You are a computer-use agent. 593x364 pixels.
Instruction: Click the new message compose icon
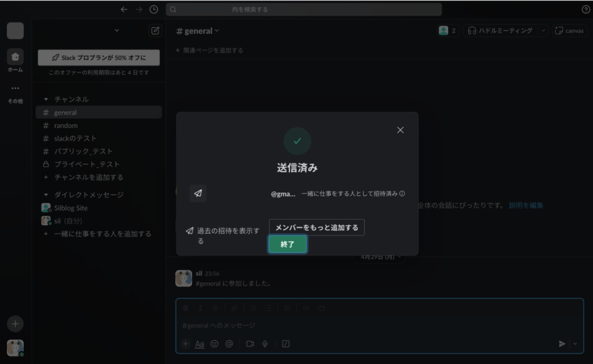pos(155,31)
